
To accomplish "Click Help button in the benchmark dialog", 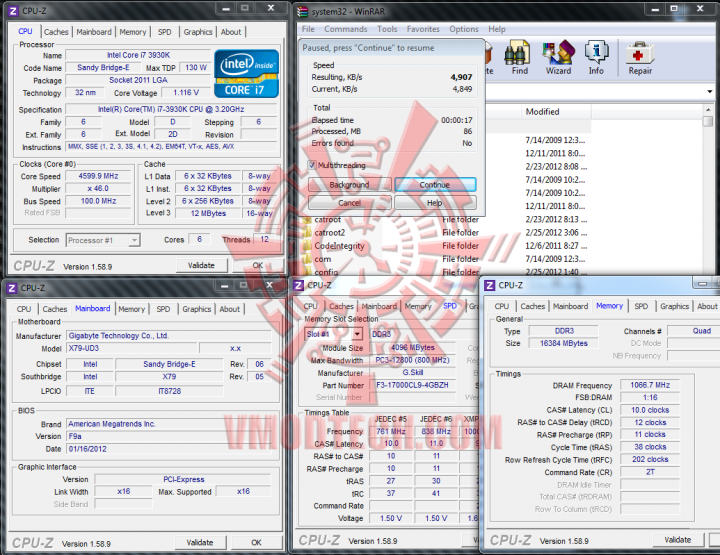I will click(435, 202).
